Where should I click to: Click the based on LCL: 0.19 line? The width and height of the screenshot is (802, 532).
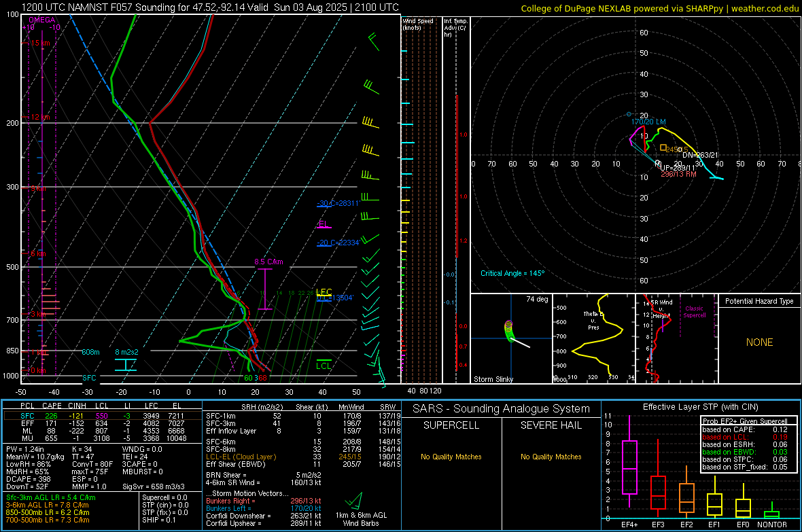tap(744, 437)
